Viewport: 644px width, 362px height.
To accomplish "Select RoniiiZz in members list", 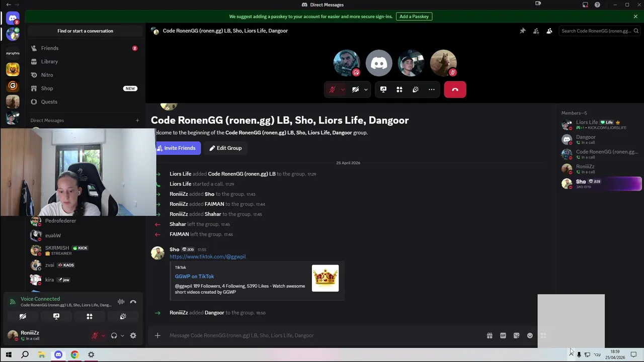I will [x=601, y=169].
